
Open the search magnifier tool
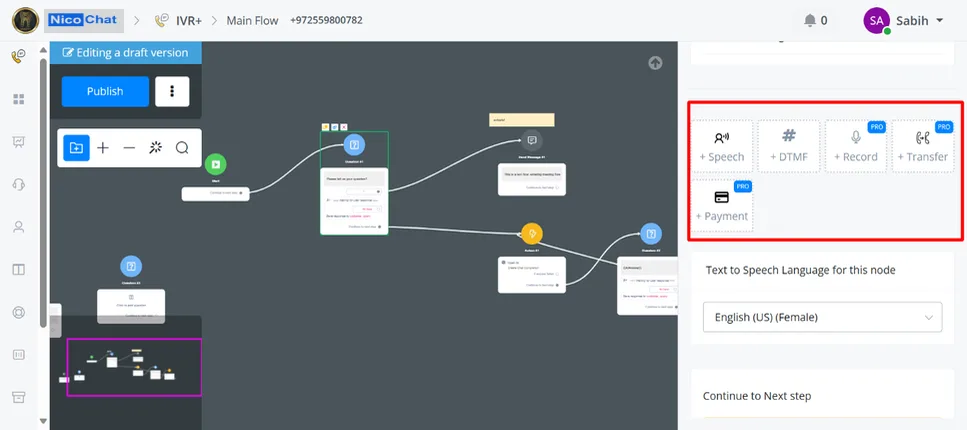click(x=182, y=147)
